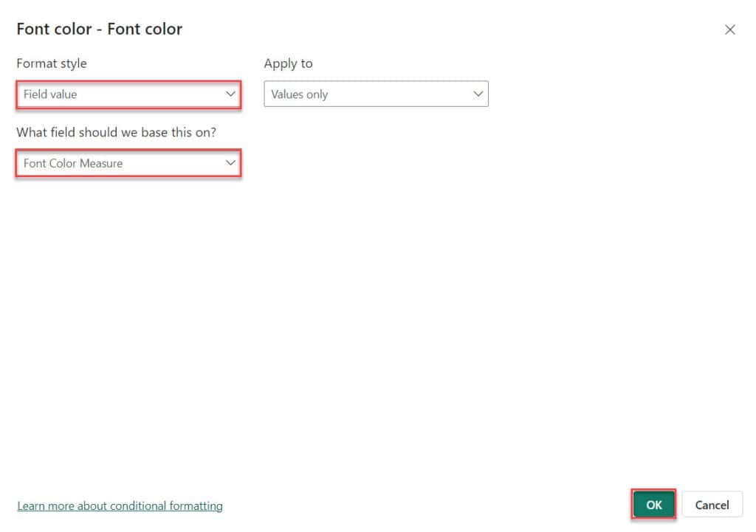Confirm with the OK button
Image resolution: width=756 pixels, height=532 pixels.
653,505
